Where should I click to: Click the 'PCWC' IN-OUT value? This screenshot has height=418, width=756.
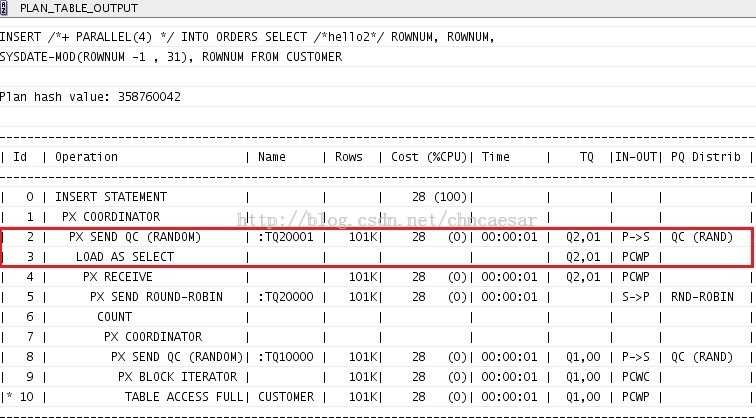(x=636, y=377)
